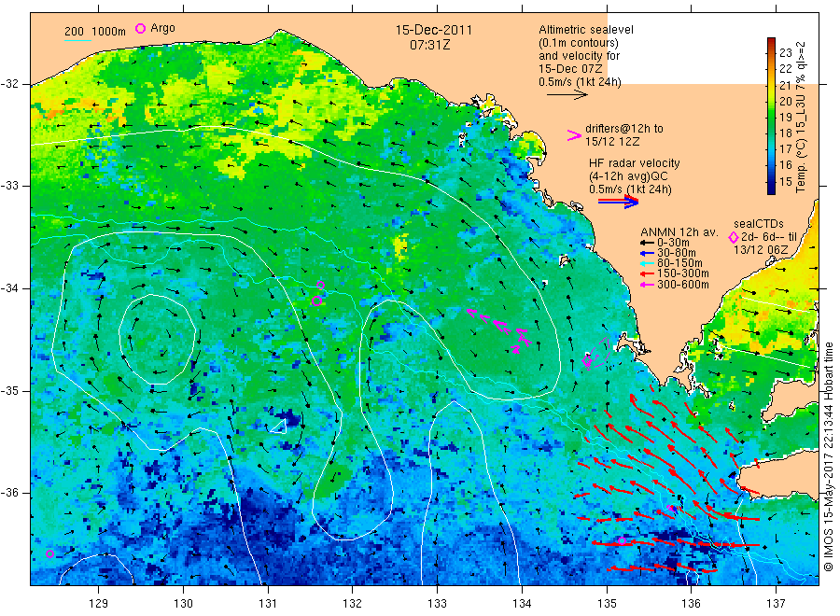Click the 23 degree label on colorbar
Screen dimensions: 840x616
click(785, 52)
